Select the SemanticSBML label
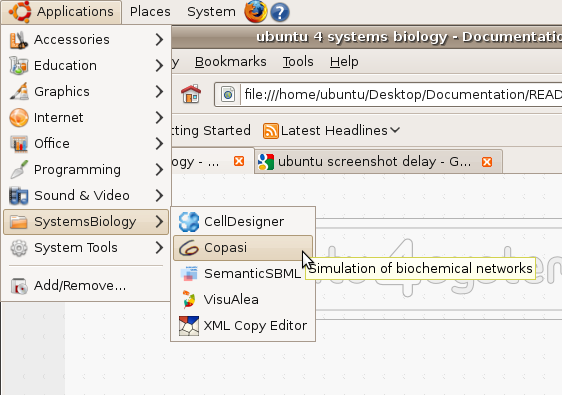 (x=252, y=274)
